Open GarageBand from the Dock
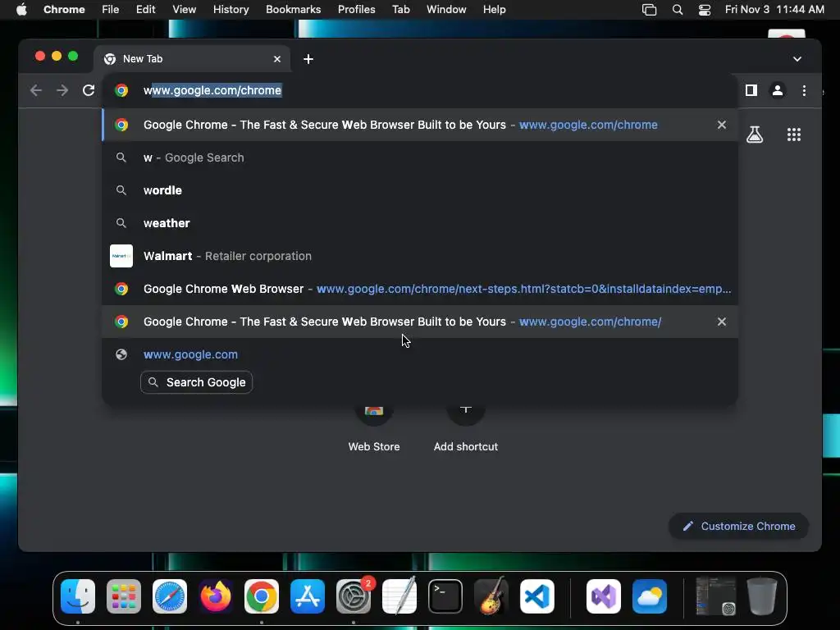The height and width of the screenshot is (630, 840). (x=491, y=596)
